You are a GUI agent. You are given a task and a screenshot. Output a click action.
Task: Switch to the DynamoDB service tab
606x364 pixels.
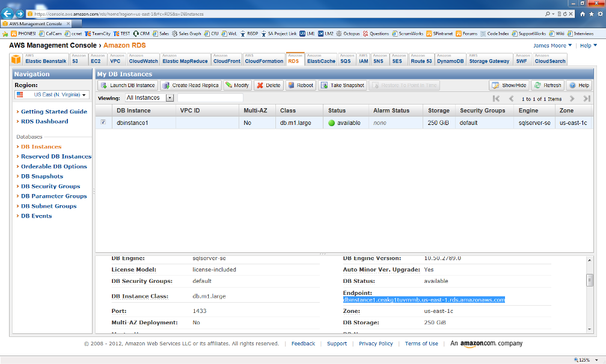tap(450, 59)
